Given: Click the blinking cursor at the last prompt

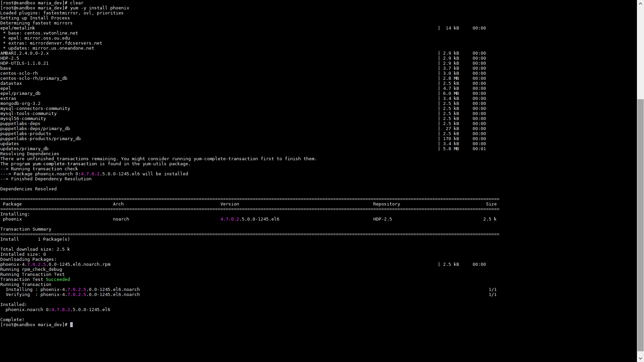Looking at the screenshot, I should point(71,325).
